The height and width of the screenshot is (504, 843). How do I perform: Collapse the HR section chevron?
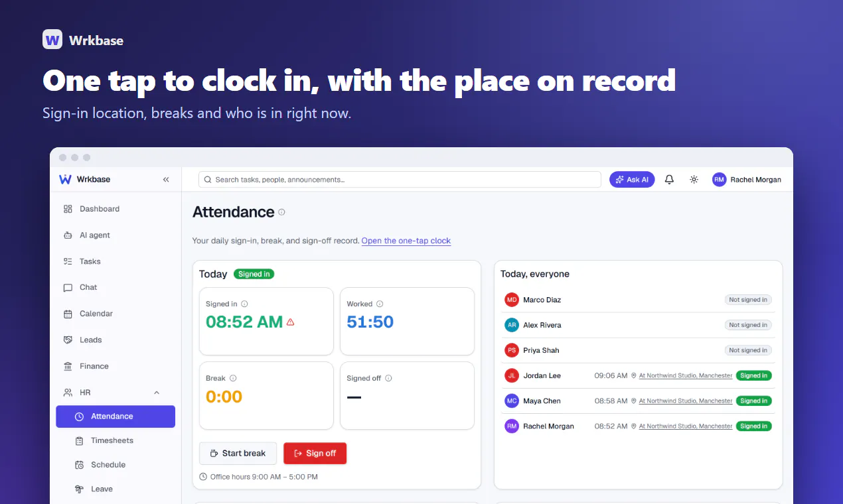click(157, 393)
